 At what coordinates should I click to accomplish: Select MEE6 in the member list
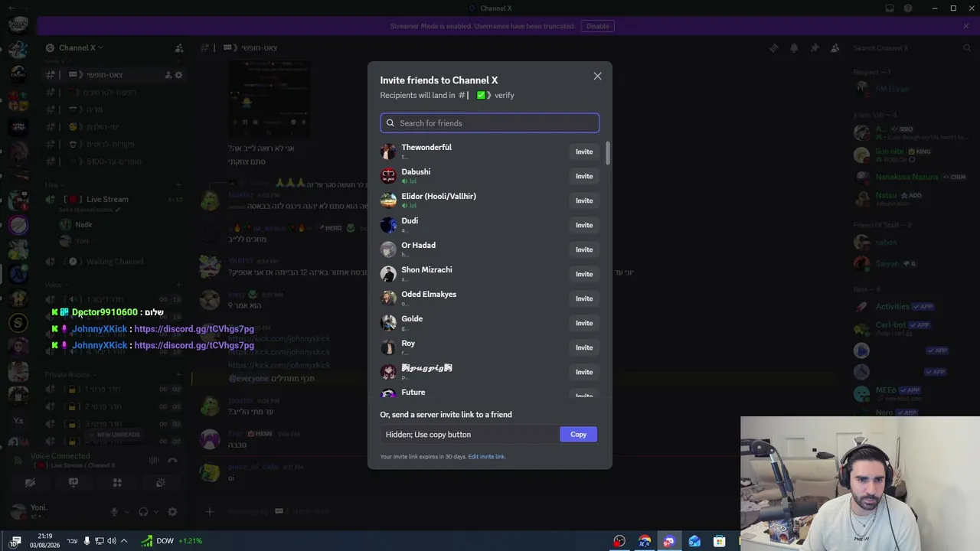911,393
